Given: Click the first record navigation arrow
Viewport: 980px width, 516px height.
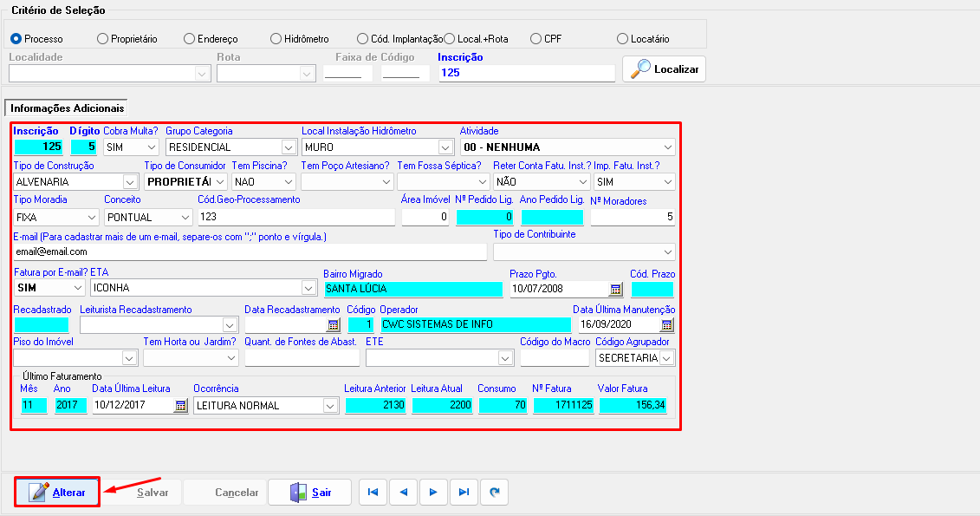Looking at the screenshot, I should 373,492.
